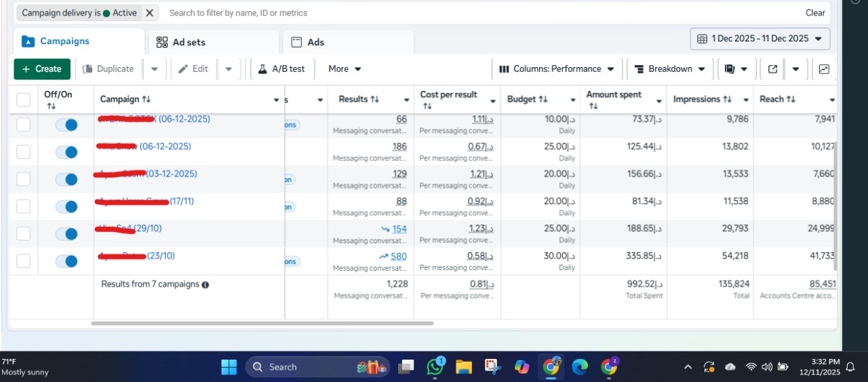
Task: Select all campaigns with the header checkbox
Action: 23,100
